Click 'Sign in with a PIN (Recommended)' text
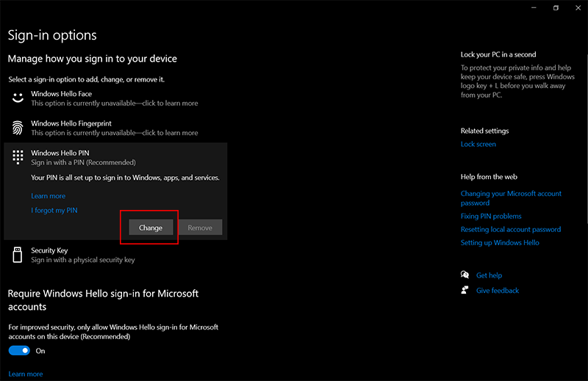 [83, 162]
